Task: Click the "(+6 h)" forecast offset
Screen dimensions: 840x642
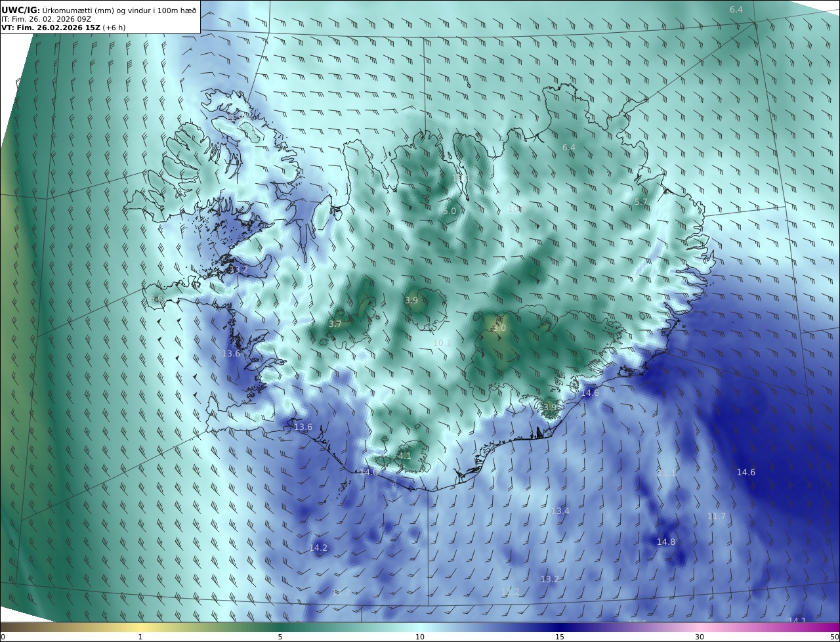Action: click(114, 28)
